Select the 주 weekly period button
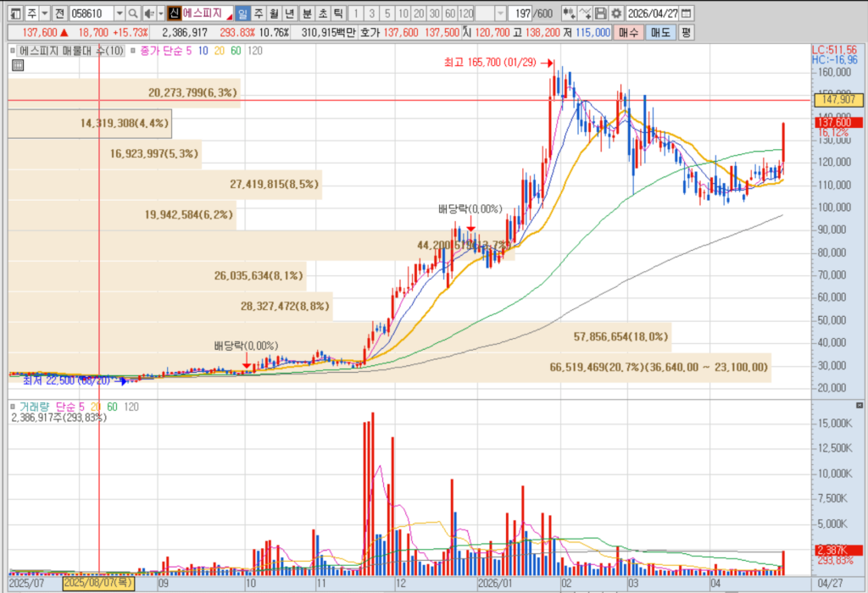The image size is (868, 593). click(259, 14)
